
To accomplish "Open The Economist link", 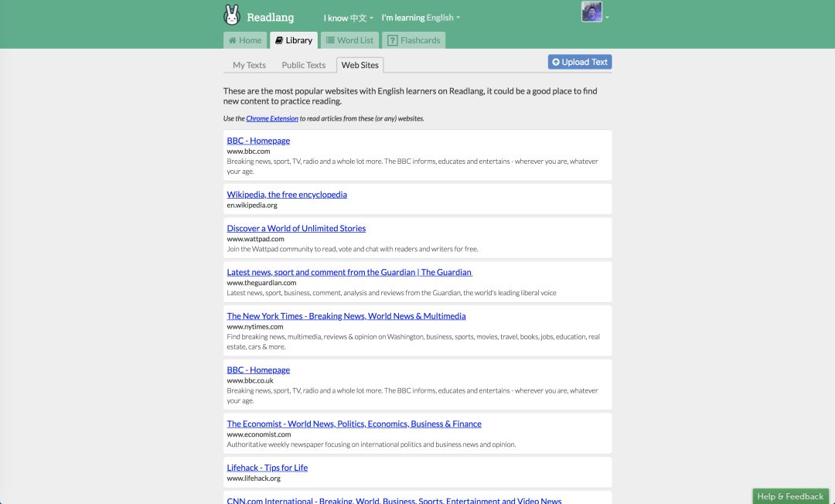I will pyautogui.click(x=354, y=424).
